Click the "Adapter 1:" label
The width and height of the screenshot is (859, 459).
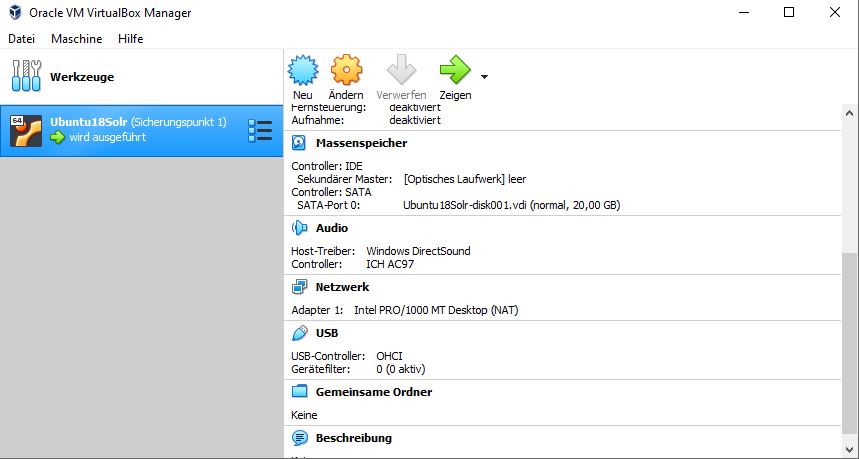pyautogui.click(x=317, y=310)
